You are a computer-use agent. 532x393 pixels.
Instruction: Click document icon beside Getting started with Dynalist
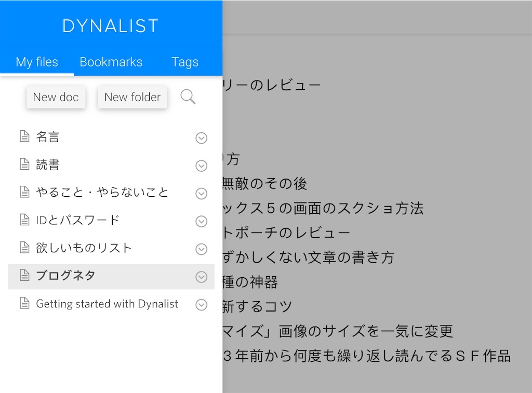coord(24,303)
